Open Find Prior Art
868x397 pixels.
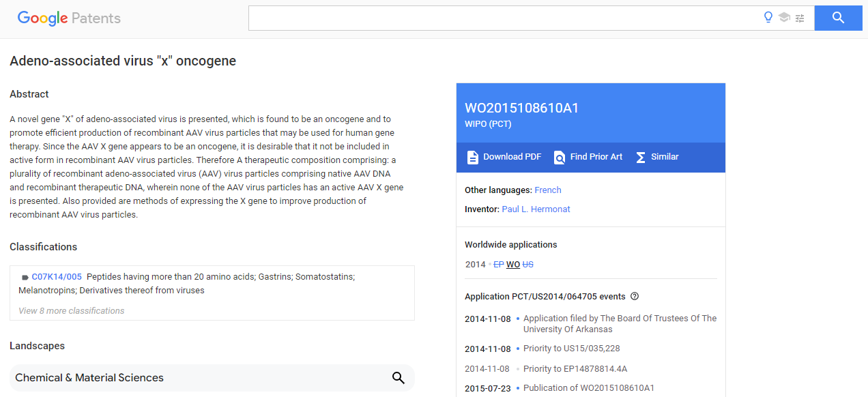point(588,157)
